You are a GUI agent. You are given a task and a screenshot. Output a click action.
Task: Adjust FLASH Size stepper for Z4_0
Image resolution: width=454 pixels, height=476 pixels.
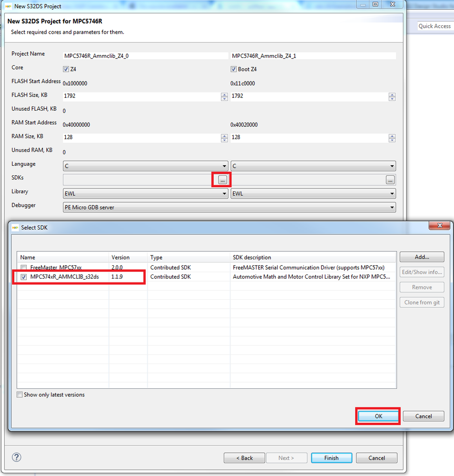click(x=224, y=97)
